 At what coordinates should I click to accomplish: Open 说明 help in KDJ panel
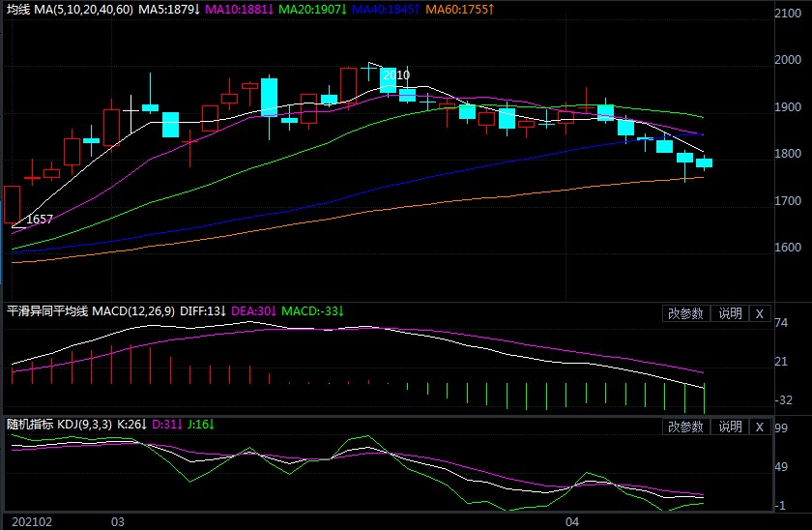tap(729, 427)
